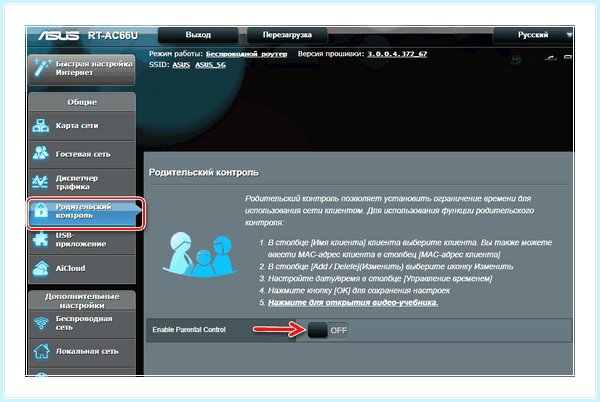Expand the Русский language dropdown arrow
Viewport: 600px width, 402px height.
(569, 35)
